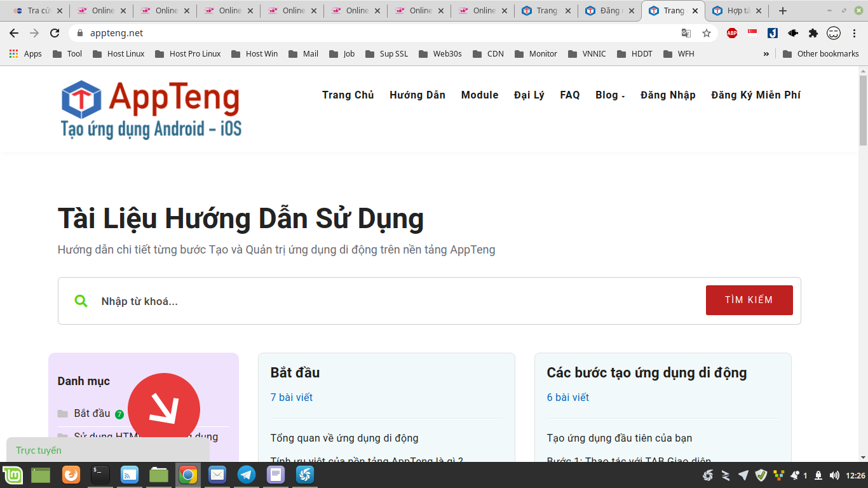868x488 pixels.
Task: Open the Host Linux bookmark folder
Action: tap(119, 54)
